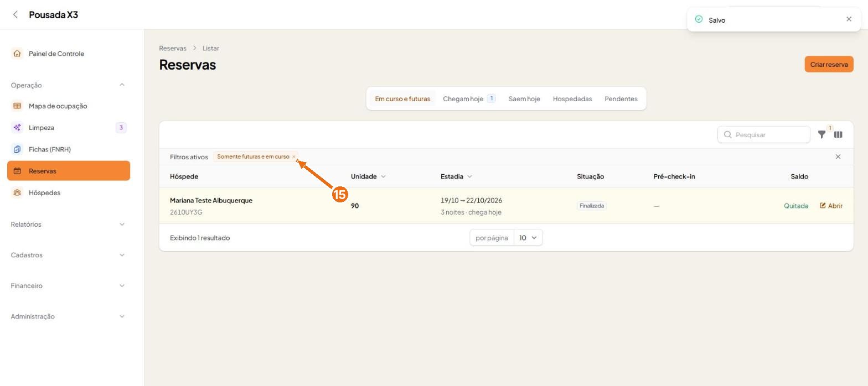
Task: Click the stay dates 19/10 → 22/10/2026
Action: pos(471,200)
